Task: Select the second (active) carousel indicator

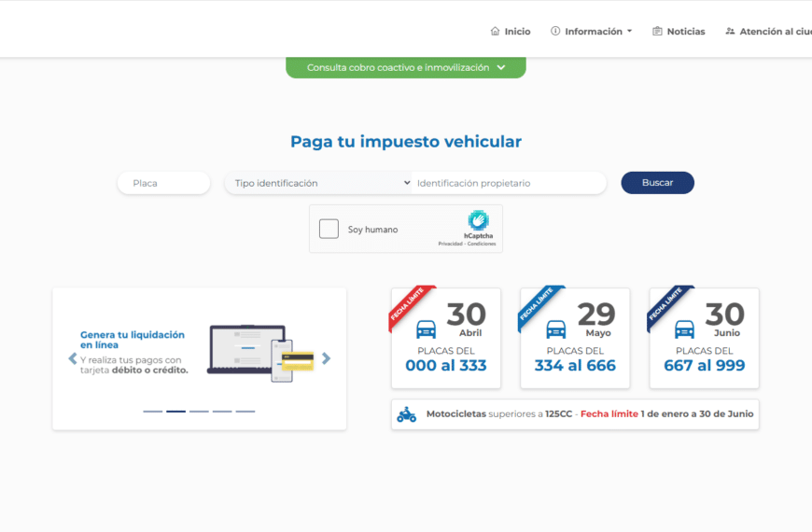Action: 176,412
